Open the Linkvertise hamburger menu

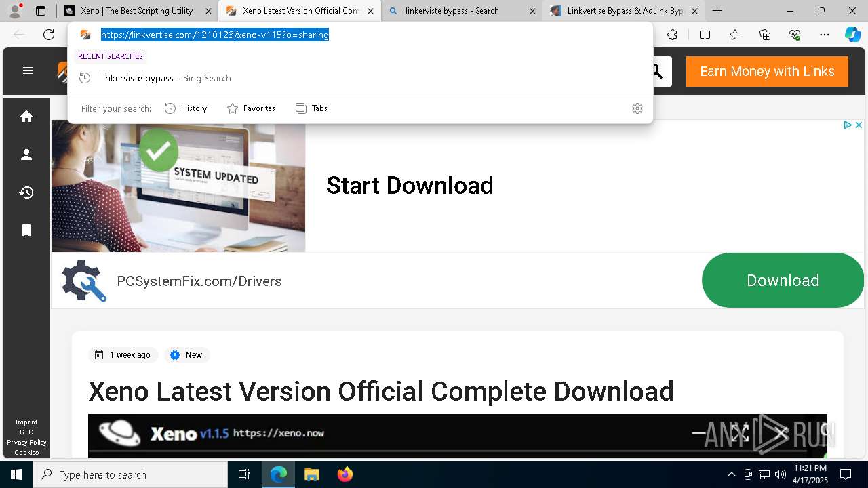pyautogui.click(x=28, y=70)
